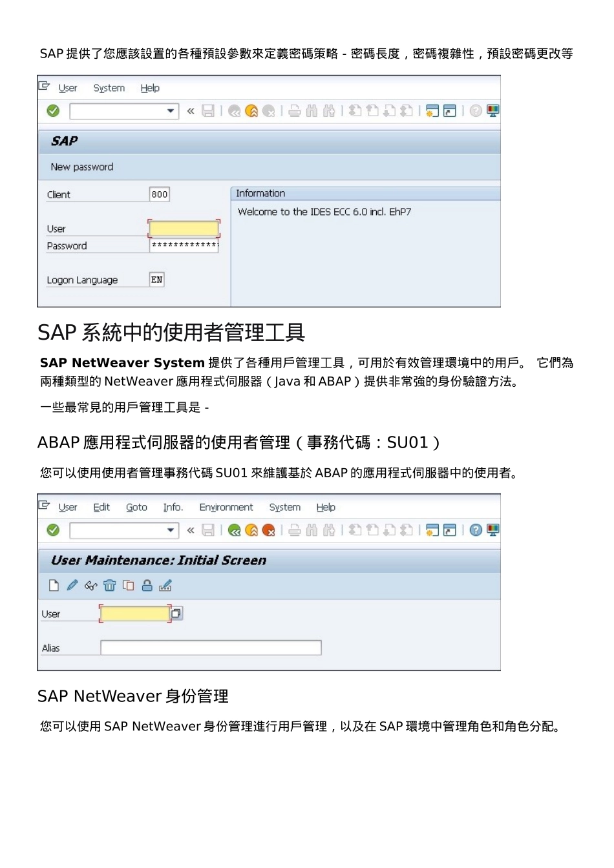This screenshot has width=614, height=868.
Task: Click the Create user blank-page icon
Action: (x=54, y=586)
